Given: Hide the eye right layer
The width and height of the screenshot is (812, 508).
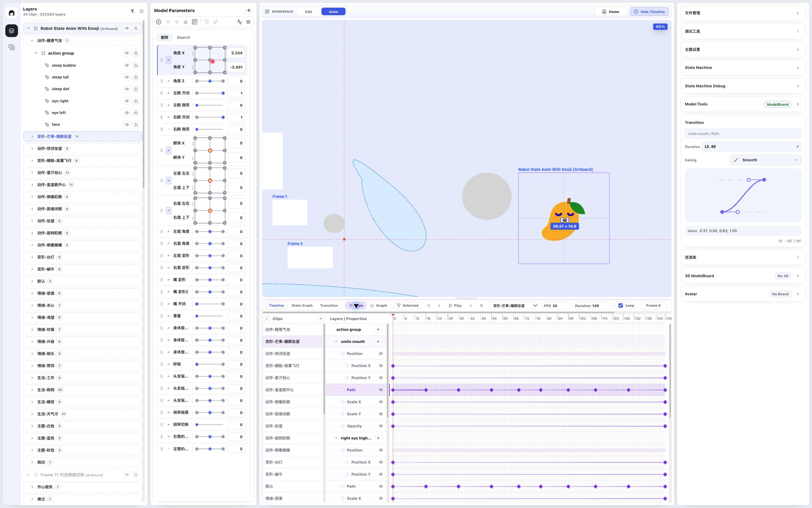Looking at the screenshot, I should point(126,101).
